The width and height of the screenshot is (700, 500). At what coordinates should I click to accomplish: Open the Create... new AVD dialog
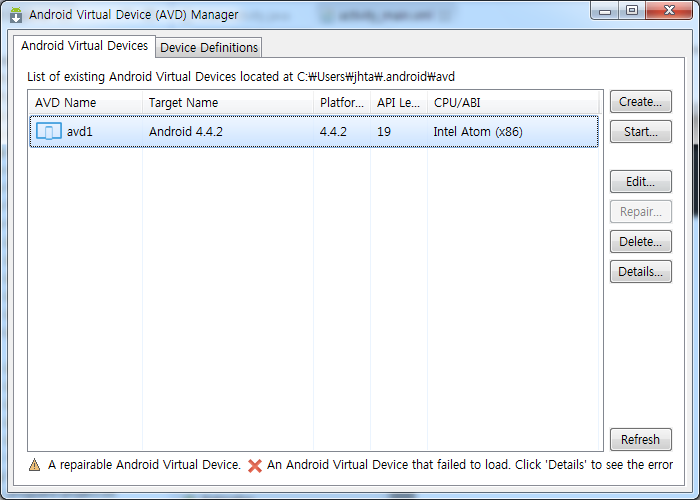click(x=641, y=102)
